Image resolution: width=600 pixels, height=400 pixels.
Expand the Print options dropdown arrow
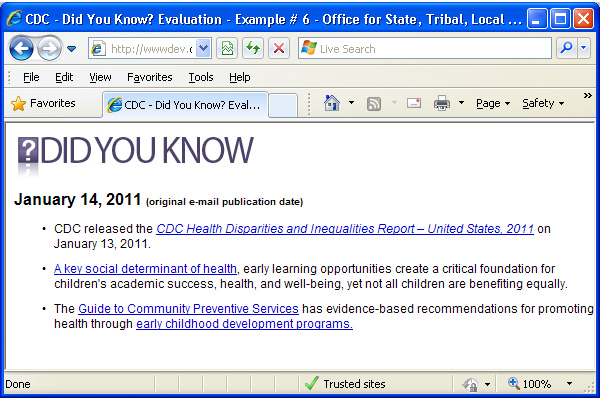tap(461, 103)
